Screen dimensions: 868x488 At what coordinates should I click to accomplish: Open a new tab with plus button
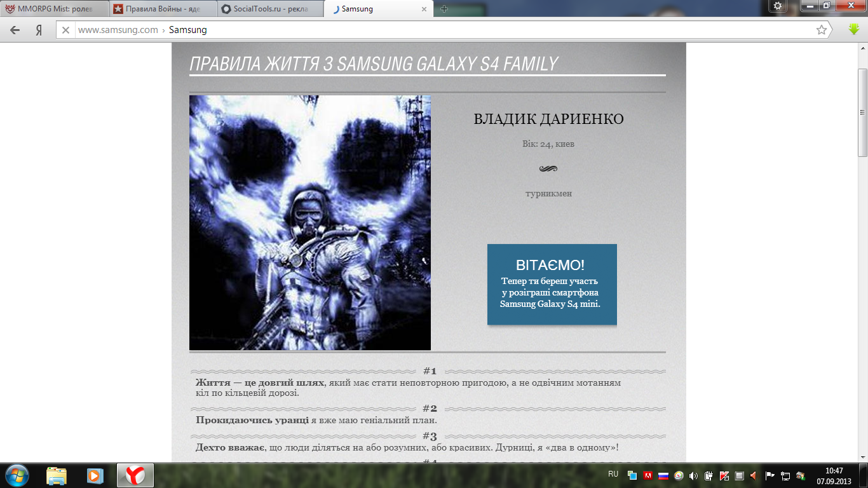[x=444, y=9]
